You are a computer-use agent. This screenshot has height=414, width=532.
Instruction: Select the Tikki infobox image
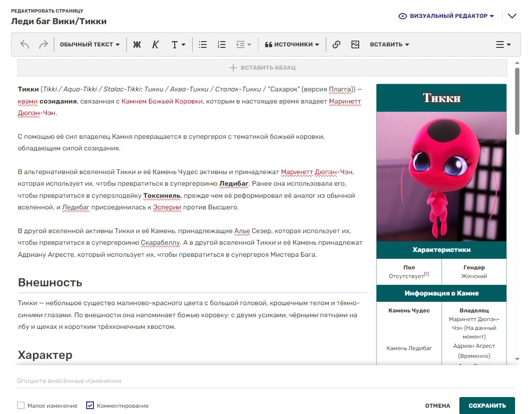point(441,177)
